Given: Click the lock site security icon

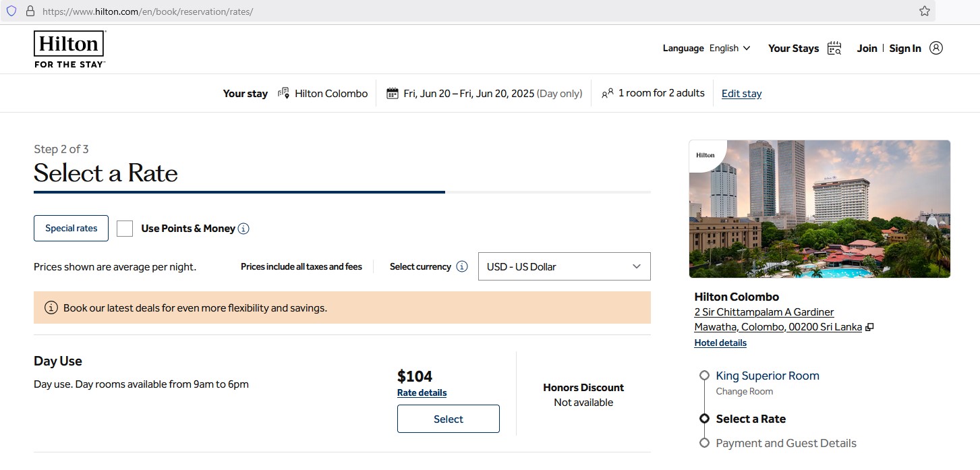Looking at the screenshot, I should coord(30,11).
